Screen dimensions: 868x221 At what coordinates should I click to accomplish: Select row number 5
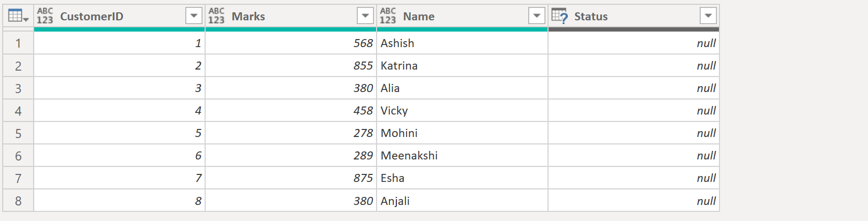coord(18,133)
